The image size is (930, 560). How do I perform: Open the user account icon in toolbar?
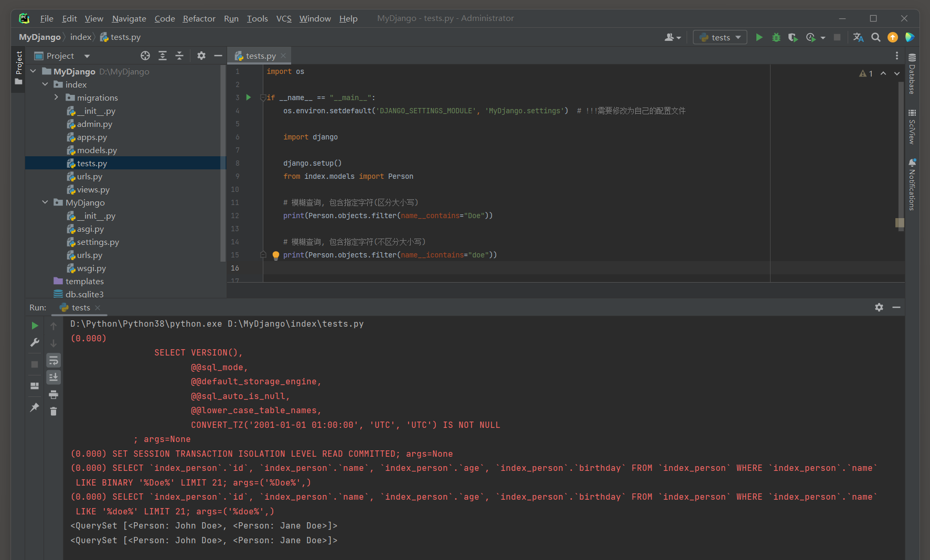[x=669, y=37]
